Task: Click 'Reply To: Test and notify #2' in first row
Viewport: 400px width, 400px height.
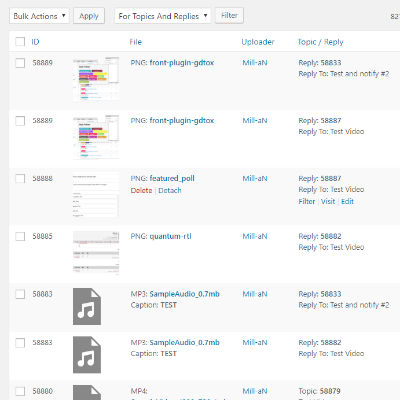Action: [x=344, y=74]
